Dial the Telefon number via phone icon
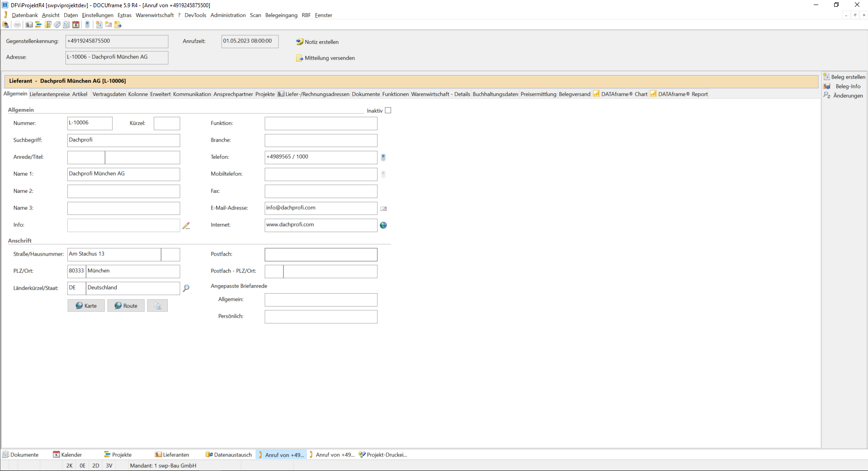 (x=383, y=157)
